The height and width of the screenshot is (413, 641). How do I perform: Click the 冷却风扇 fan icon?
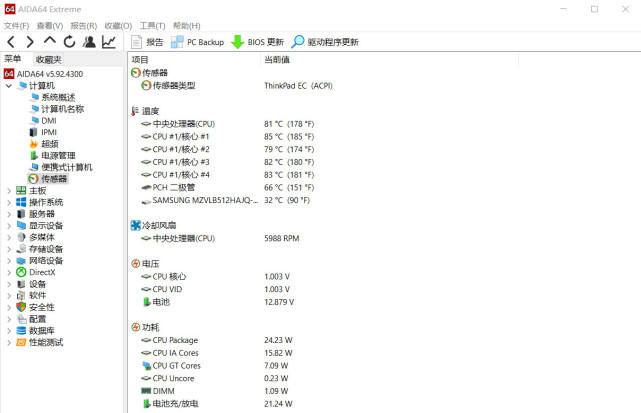pos(135,225)
